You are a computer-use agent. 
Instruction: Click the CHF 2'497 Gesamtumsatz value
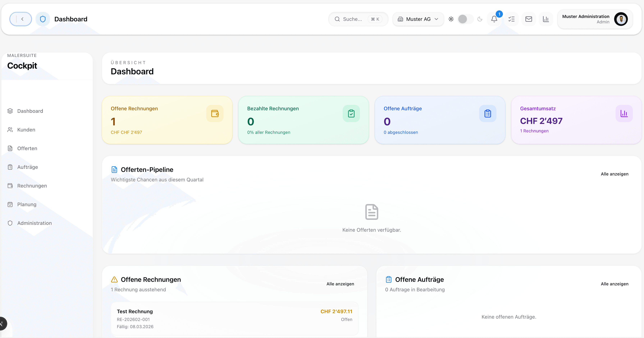coord(541,121)
